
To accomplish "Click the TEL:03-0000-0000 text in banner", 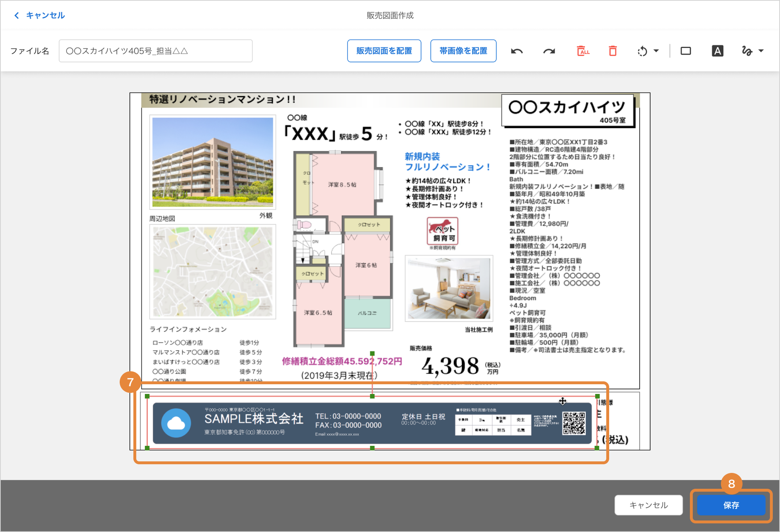I will pos(348,416).
